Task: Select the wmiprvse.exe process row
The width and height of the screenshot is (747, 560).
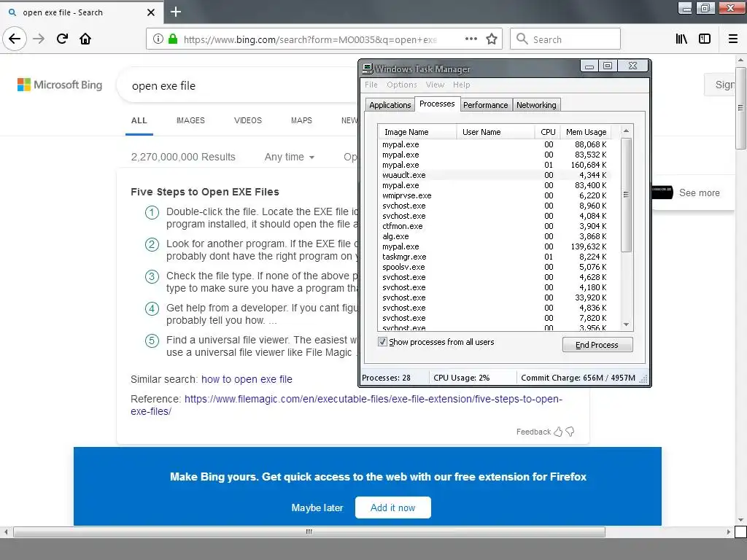Action: tap(495, 195)
